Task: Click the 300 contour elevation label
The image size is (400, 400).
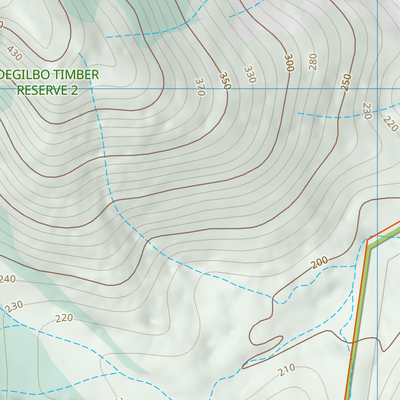Action: pyautogui.click(x=290, y=62)
